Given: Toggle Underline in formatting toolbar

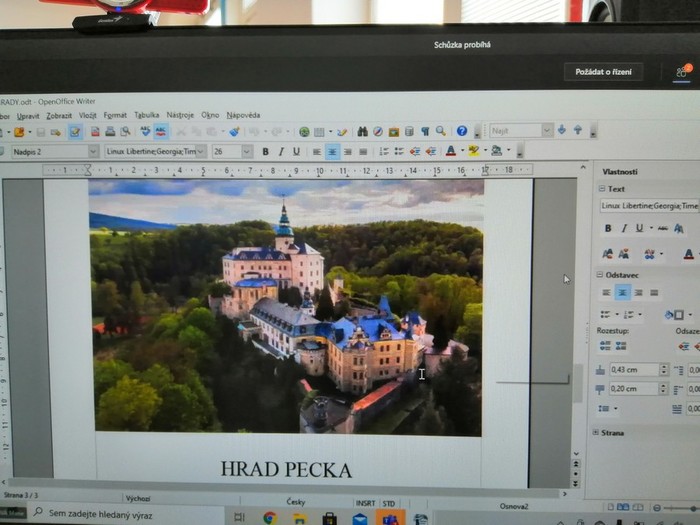Looking at the screenshot, I should (296, 152).
